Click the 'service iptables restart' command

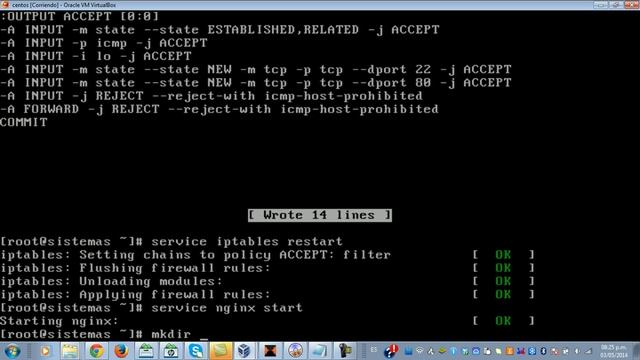(247, 242)
